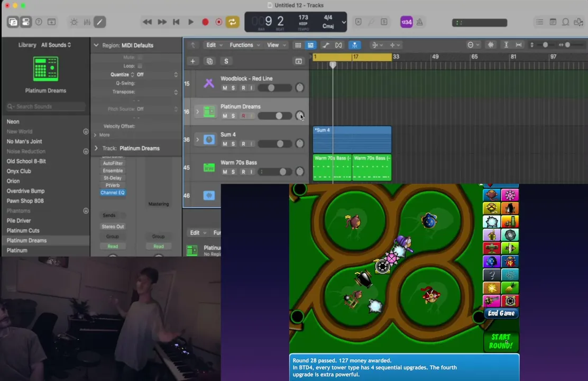The width and height of the screenshot is (588, 381).
Task: Open View menu in Tracks area
Action: click(276, 45)
